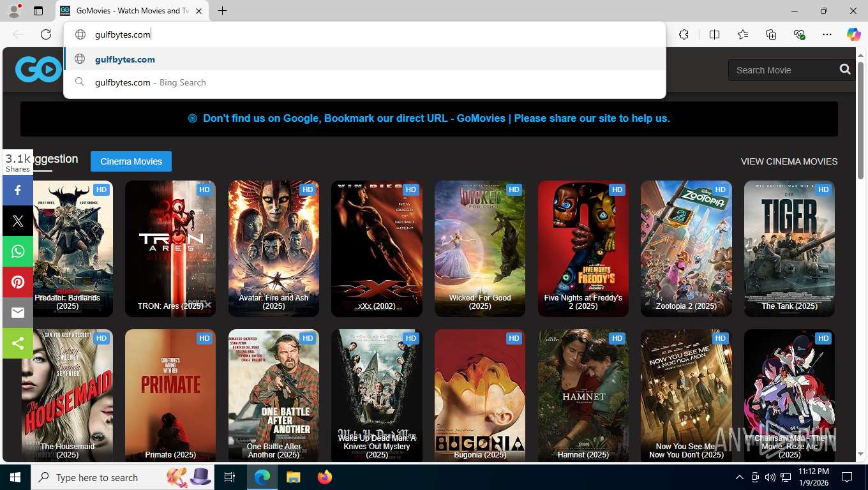868x490 pixels.
Task: Open the Favorites star icon
Action: (743, 34)
